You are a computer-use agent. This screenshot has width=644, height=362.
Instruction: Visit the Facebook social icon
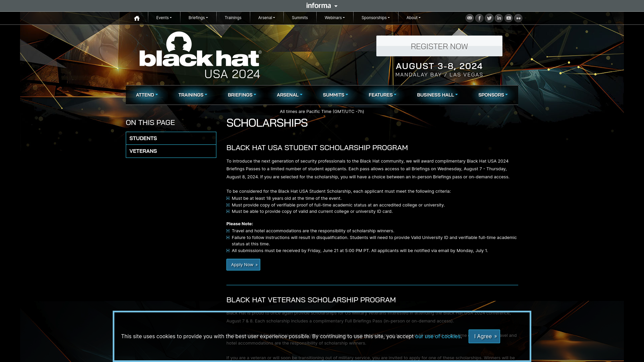[479, 18]
